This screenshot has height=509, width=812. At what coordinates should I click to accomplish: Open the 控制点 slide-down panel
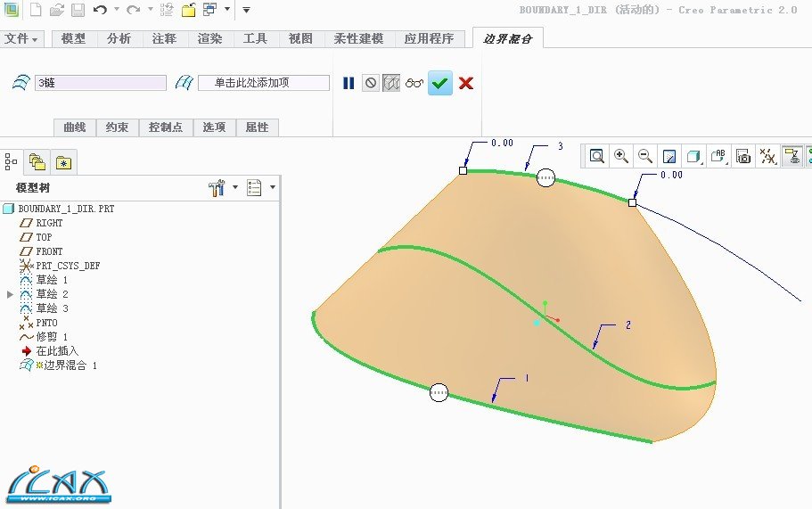click(166, 127)
